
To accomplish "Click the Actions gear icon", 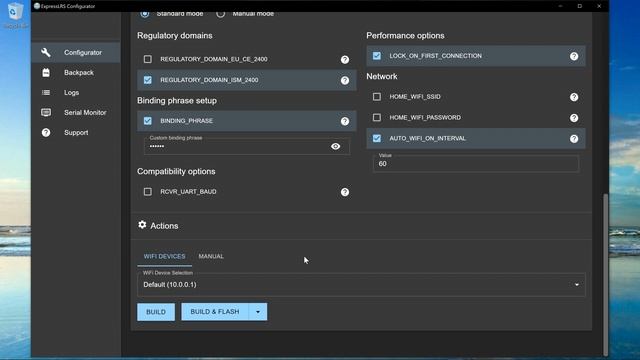I will [142, 225].
